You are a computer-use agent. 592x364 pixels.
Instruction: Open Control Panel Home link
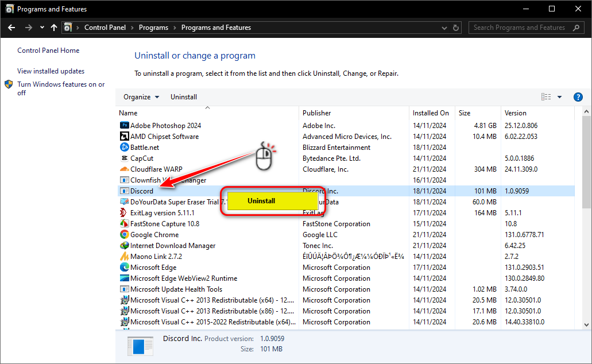pos(48,51)
